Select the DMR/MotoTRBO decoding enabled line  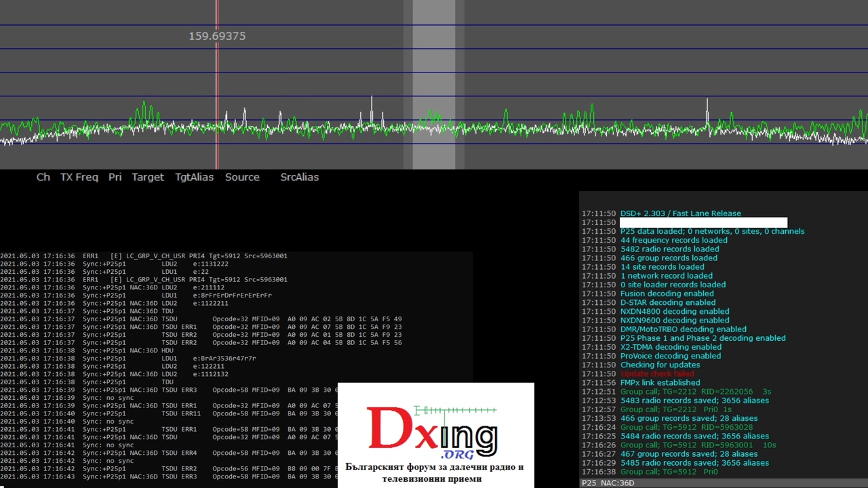[x=684, y=329]
